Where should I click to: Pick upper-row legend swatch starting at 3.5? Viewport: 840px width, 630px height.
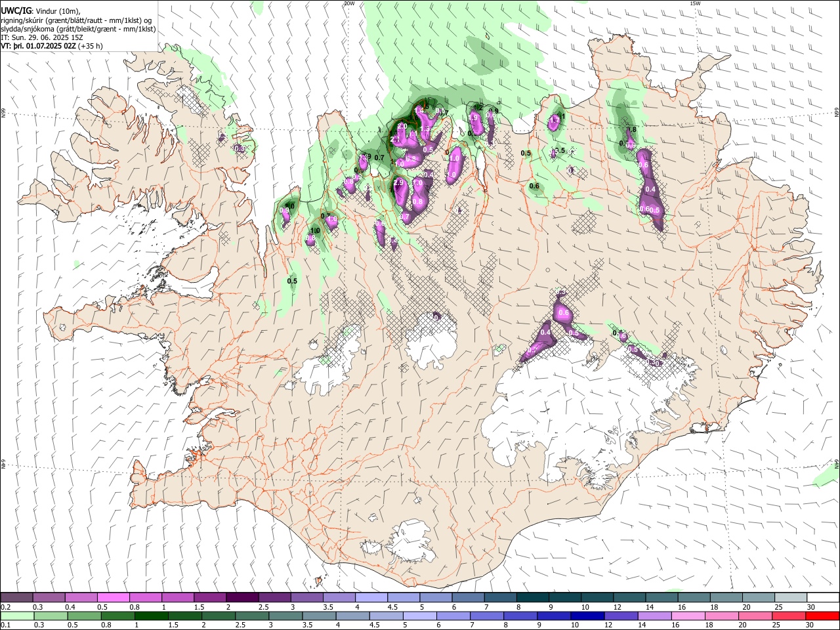(339, 598)
